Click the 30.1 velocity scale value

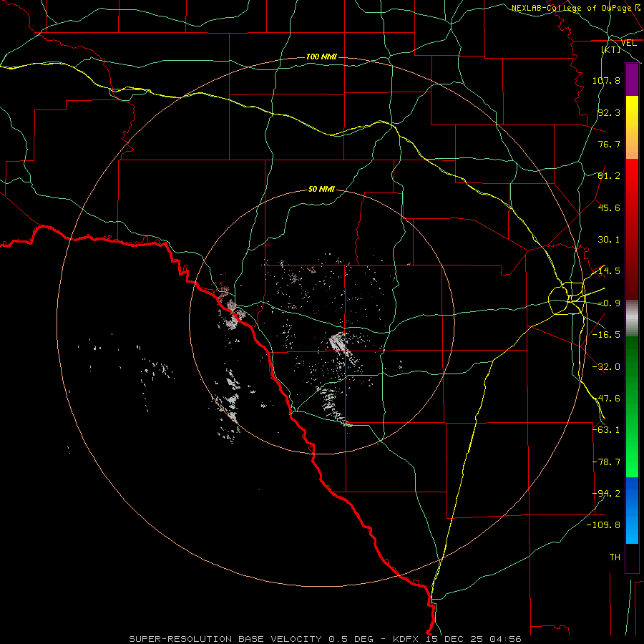609,240
